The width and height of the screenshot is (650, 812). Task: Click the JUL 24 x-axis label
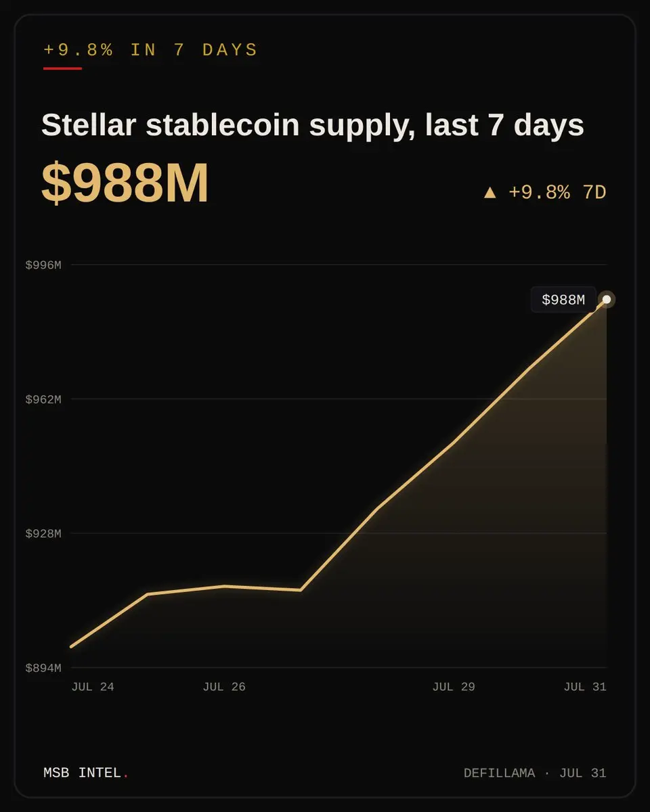click(x=93, y=687)
